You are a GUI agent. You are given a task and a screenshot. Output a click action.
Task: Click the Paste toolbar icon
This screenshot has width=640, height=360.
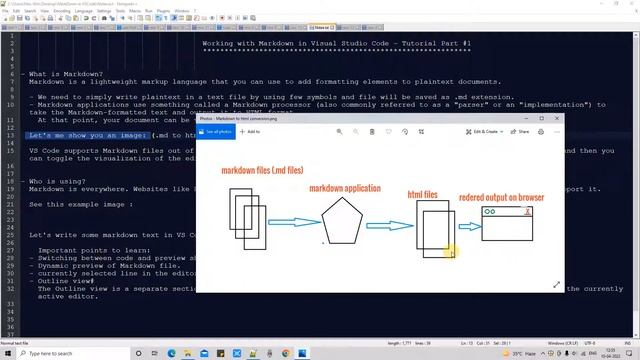76,18
